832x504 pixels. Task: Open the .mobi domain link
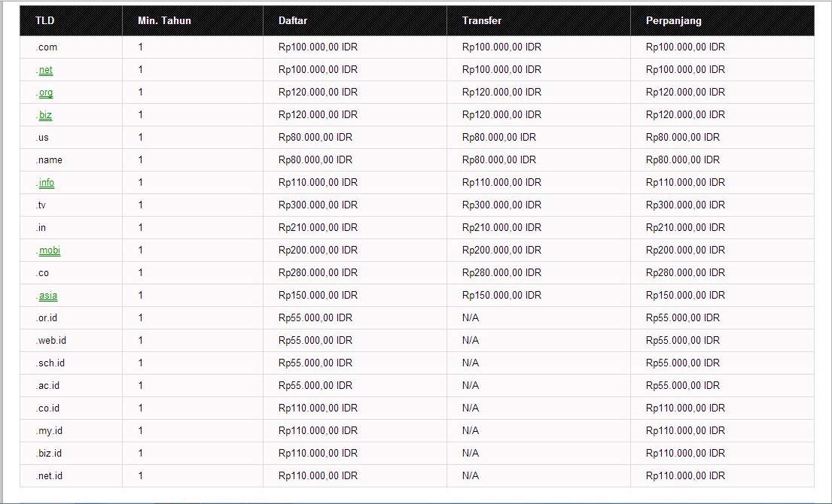50,250
